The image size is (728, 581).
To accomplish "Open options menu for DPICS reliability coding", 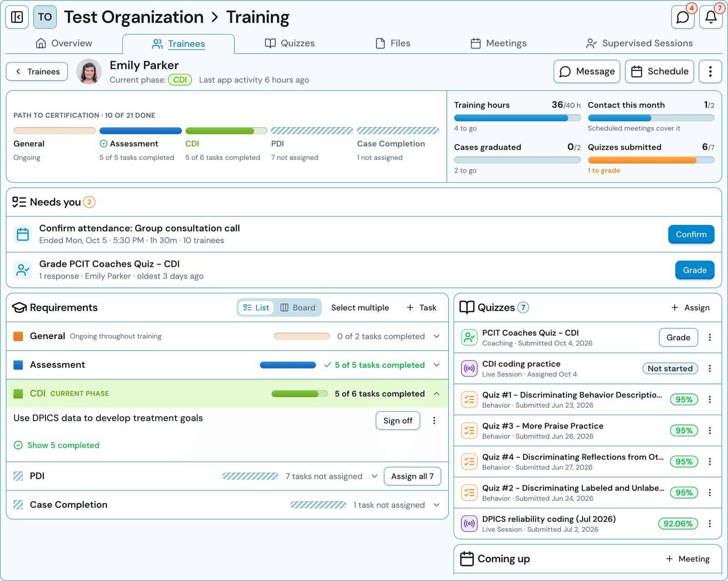I will [710, 524].
